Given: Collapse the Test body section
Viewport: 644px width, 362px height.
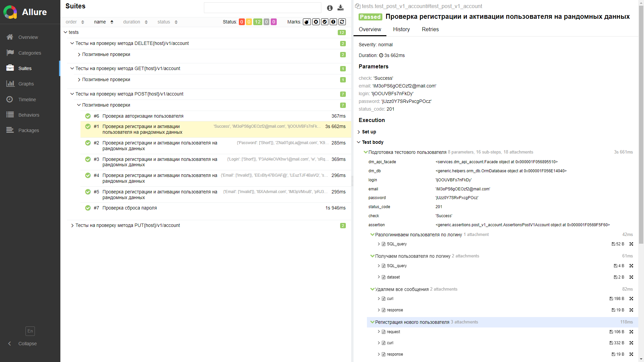Looking at the screenshot, I should pyautogui.click(x=370, y=142).
